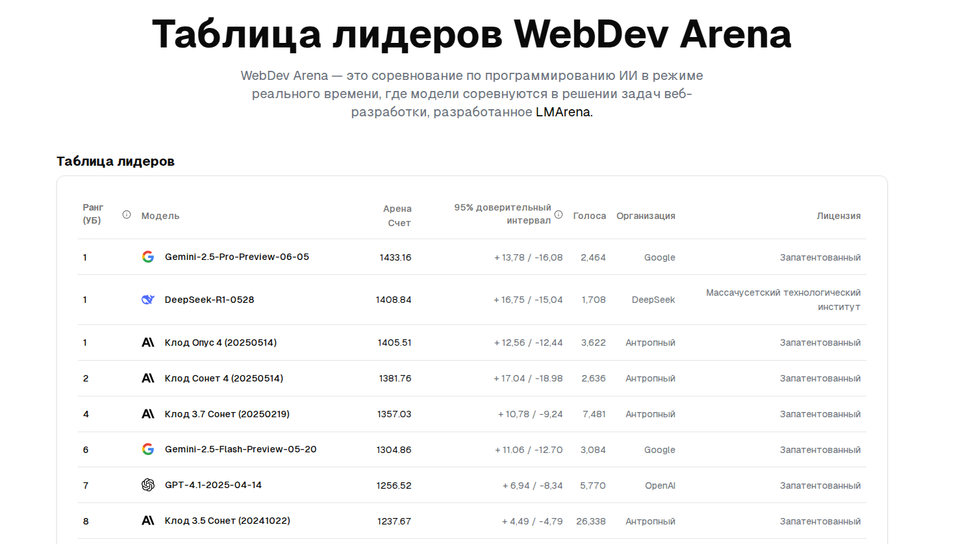Screen dimensions: 980x544
Task: Click confidence interval +17.04 / -18.98
Action: pyautogui.click(x=528, y=378)
